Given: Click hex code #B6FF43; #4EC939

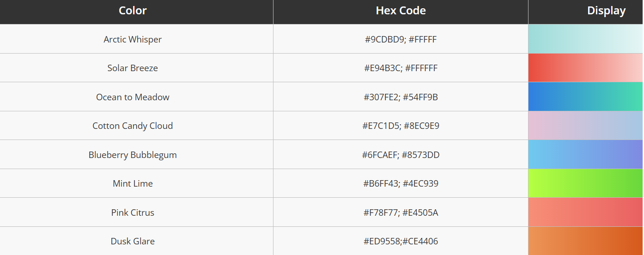Looking at the screenshot, I should (x=401, y=183).
